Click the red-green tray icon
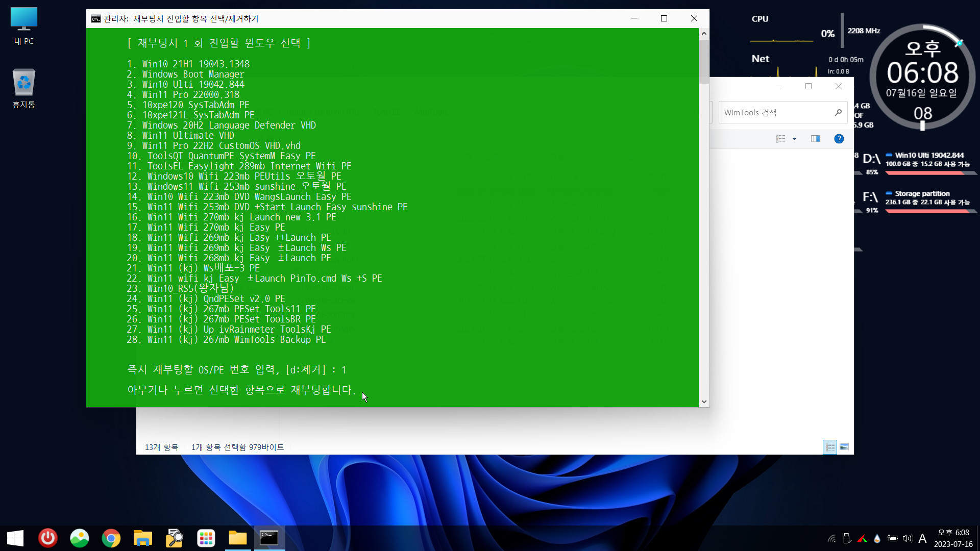The width and height of the screenshot is (980, 551). pos(862,538)
